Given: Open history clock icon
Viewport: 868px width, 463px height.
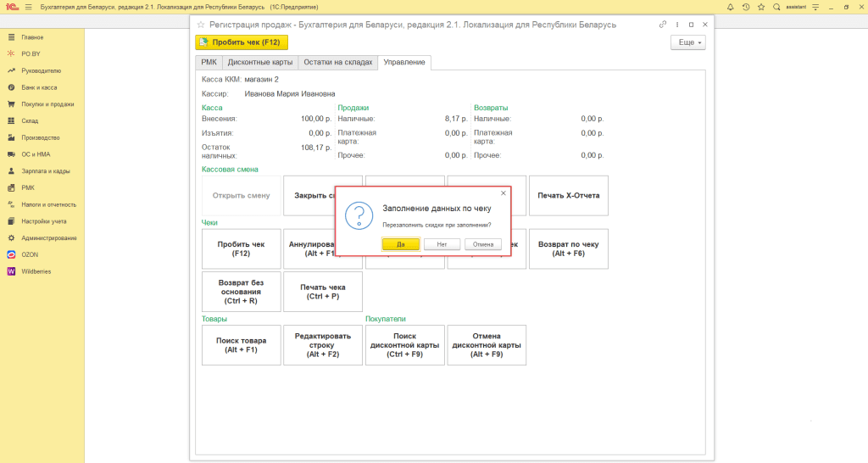Looking at the screenshot, I should [746, 7].
